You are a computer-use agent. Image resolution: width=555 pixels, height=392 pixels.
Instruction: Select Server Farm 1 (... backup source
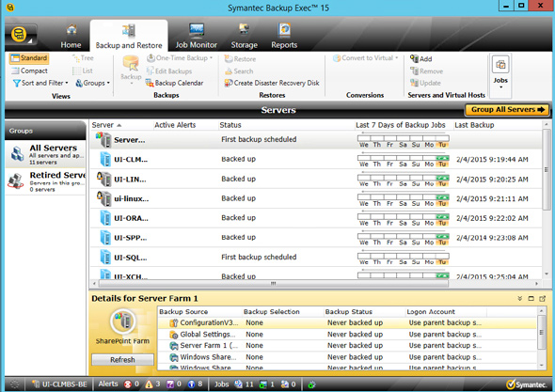pos(347,346)
